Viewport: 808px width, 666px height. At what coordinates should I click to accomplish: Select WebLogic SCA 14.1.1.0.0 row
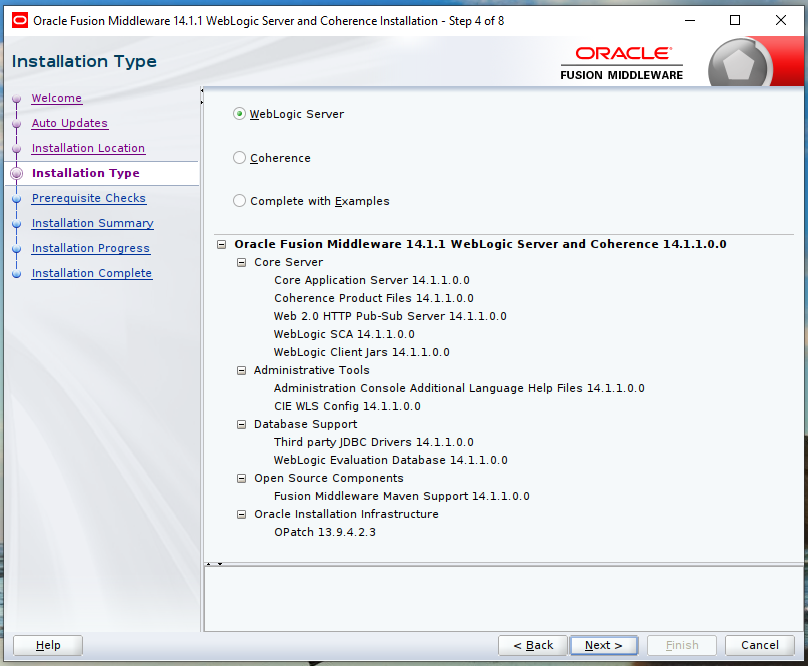(x=344, y=335)
